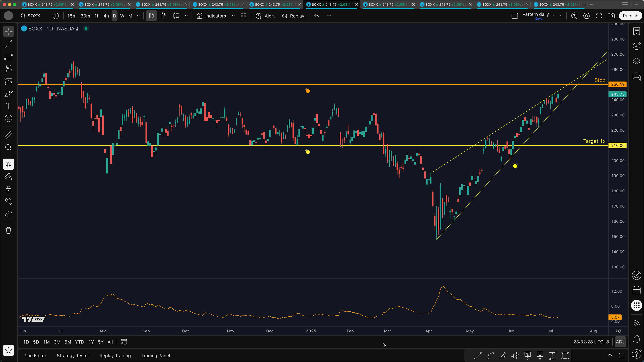
Task: Select the 5Y date range
Action: pyautogui.click(x=100, y=342)
